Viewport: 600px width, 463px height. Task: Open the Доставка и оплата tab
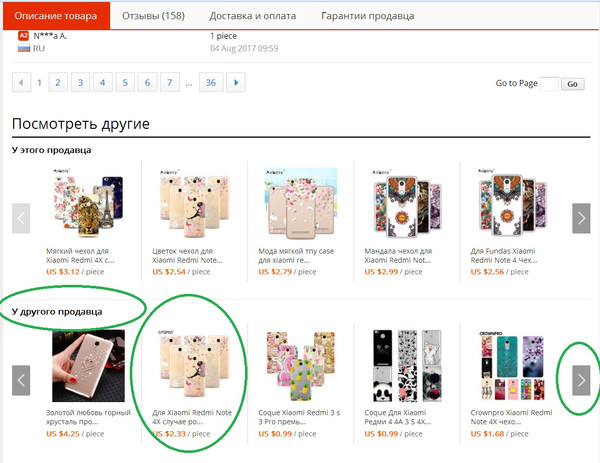tap(253, 16)
